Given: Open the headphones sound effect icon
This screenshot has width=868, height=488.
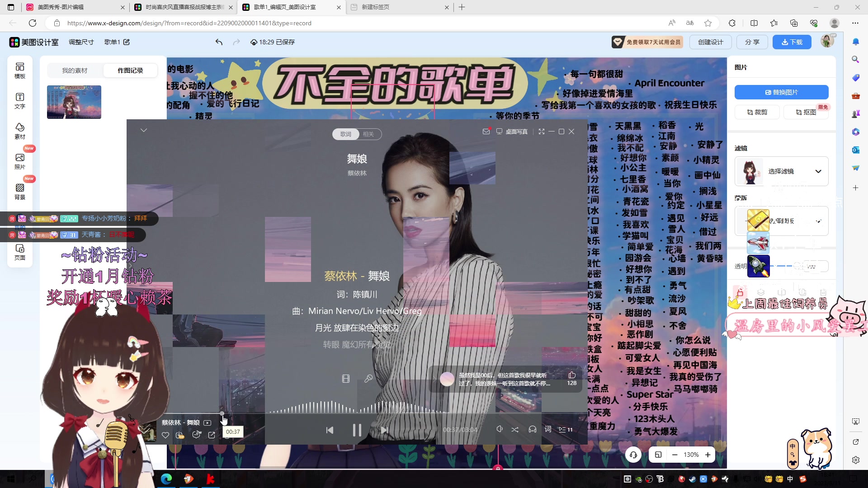Looking at the screenshot, I should point(533,430).
